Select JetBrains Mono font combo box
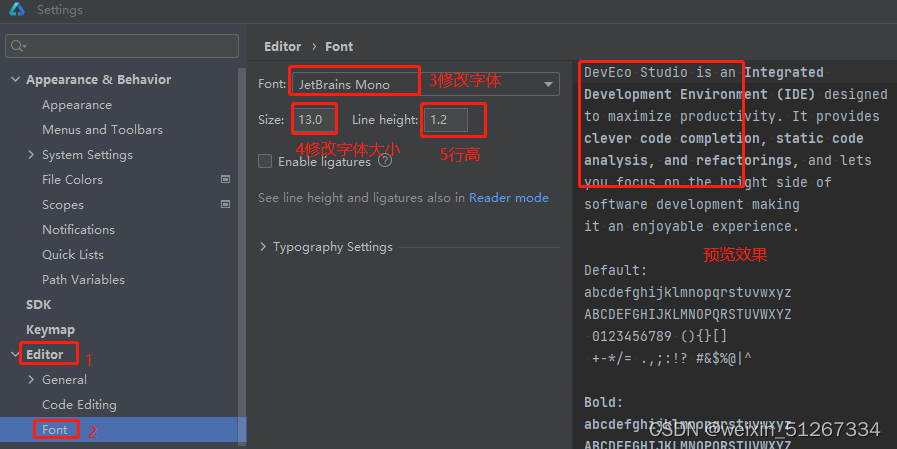 click(x=425, y=85)
